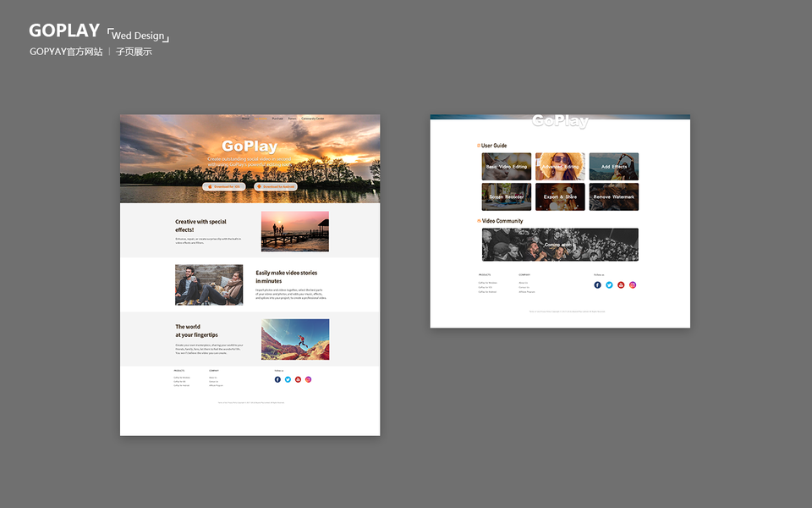Open GoPlay for Windows link, right page footer
This screenshot has width=812, height=508.
[488, 283]
